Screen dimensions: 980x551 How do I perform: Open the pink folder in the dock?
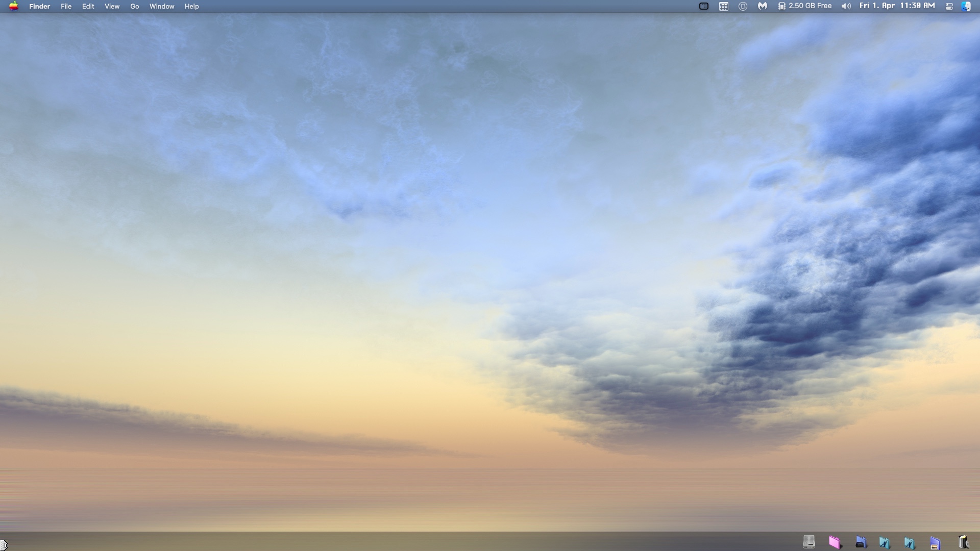[x=835, y=542]
